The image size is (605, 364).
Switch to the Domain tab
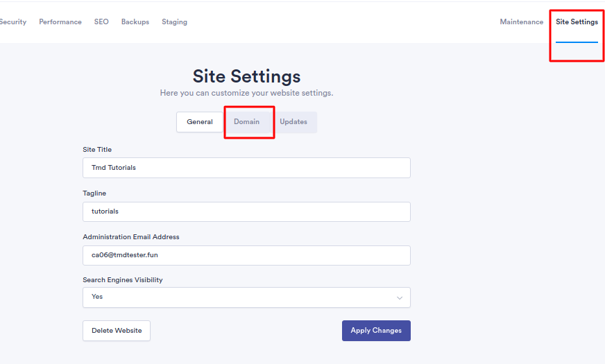tap(246, 122)
